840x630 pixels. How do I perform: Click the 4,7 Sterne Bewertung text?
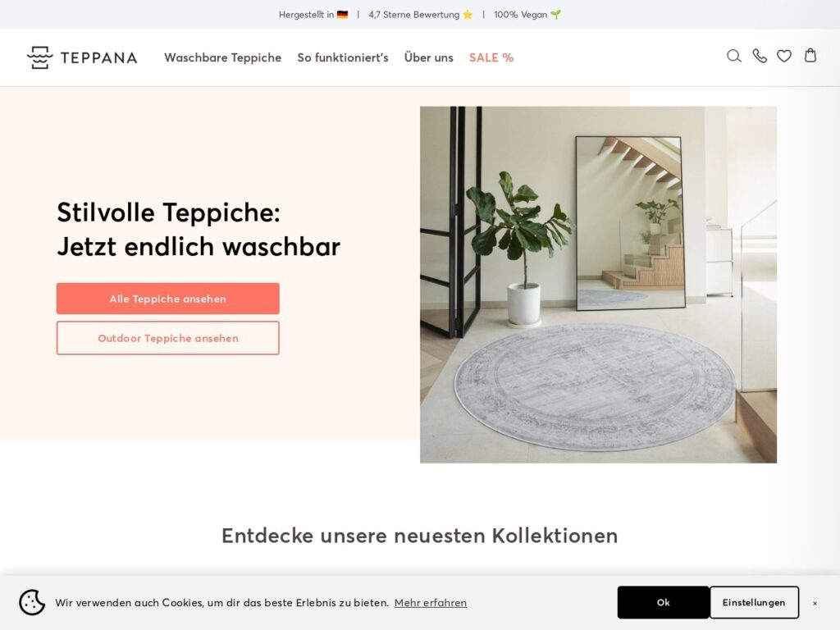(421, 15)
